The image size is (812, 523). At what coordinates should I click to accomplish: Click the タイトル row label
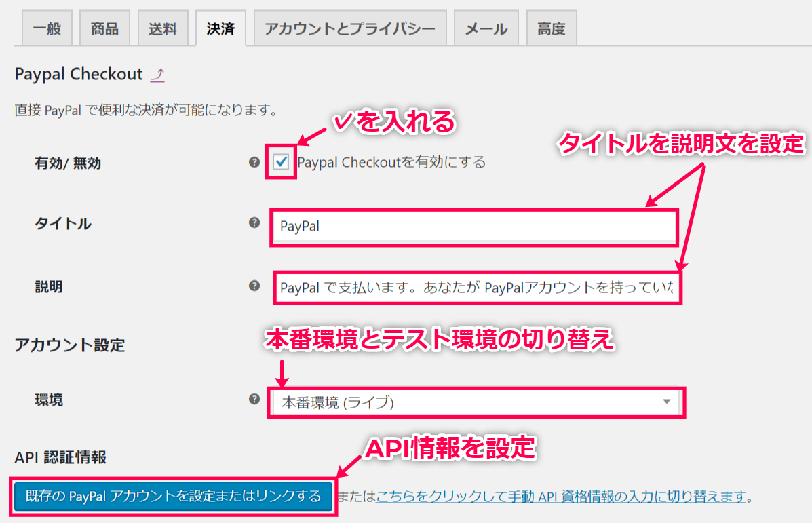click(x=62, y=224)
